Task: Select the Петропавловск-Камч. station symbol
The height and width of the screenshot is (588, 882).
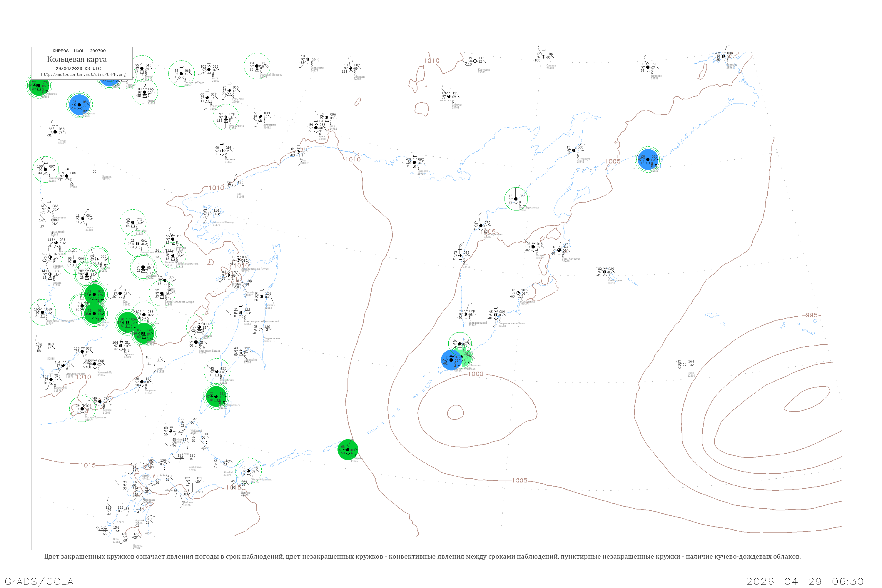Action: tap(495, 315)
